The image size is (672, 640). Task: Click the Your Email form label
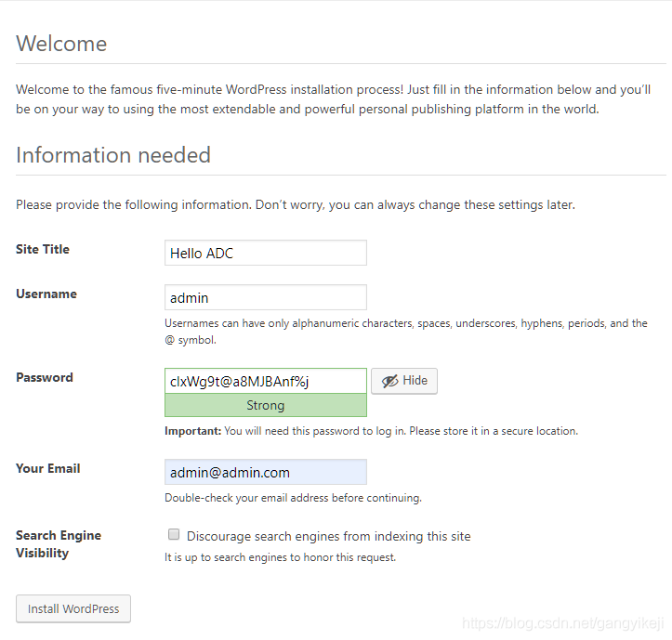[x=48, y=468]
